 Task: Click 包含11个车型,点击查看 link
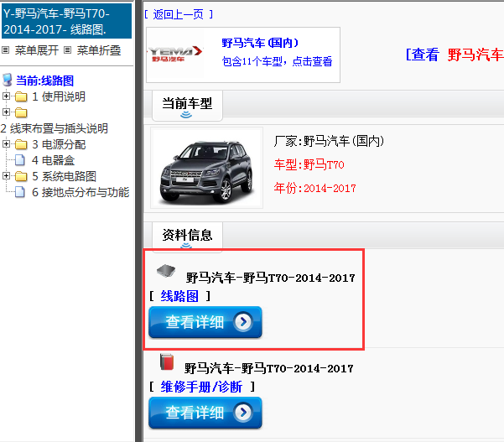click(277, 61)
